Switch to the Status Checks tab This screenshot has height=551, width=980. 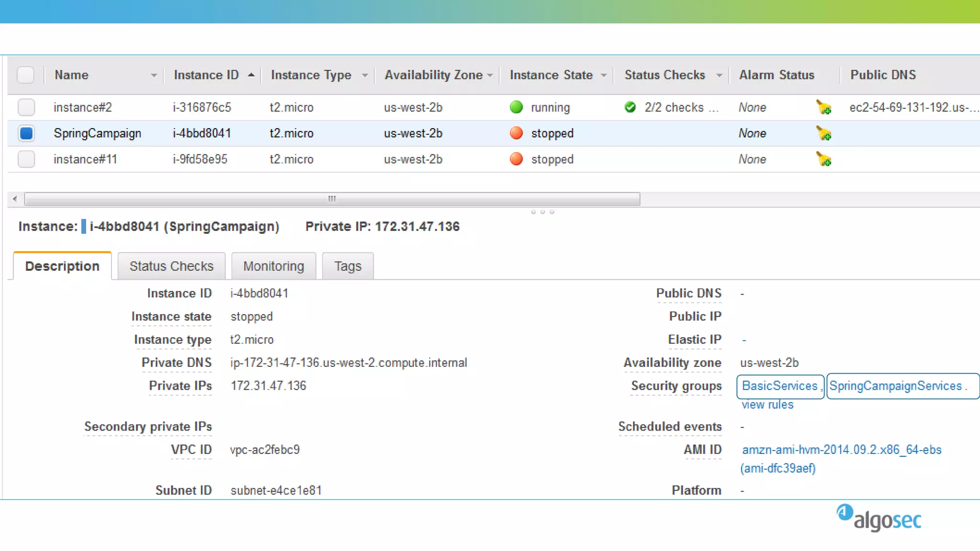(171, 266)
